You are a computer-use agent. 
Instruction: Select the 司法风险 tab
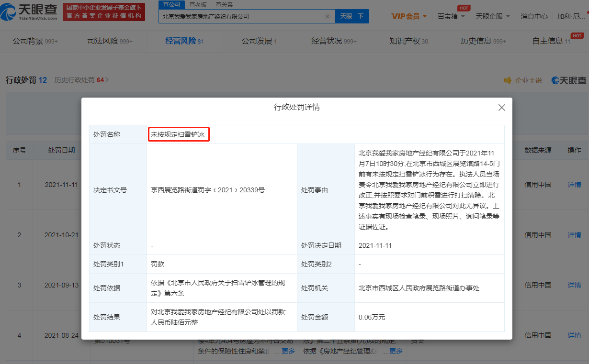[110, 41]
